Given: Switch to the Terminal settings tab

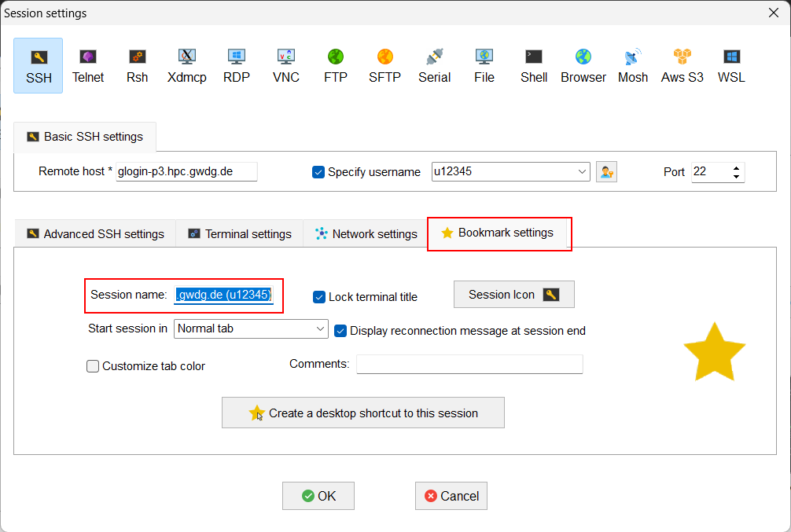Looking at the screenshot, I should click(238, 233).
